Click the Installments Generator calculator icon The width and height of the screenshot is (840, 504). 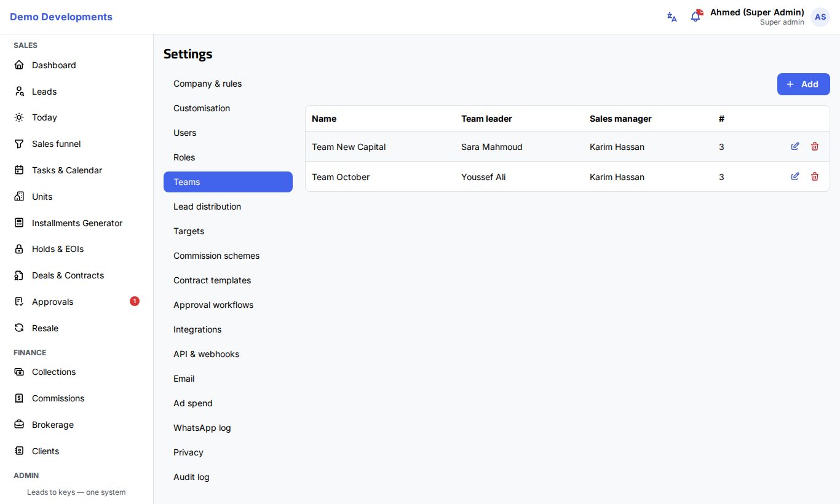pos(19,223)
